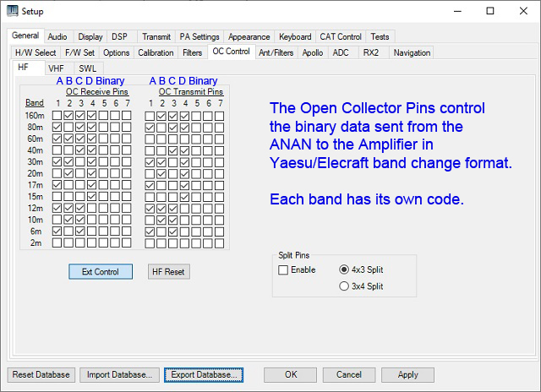541x392 pixels.
Task: Toggle 160m receive pin 1 checkbox
Action: pyautogui.click(x=57, y=115)
